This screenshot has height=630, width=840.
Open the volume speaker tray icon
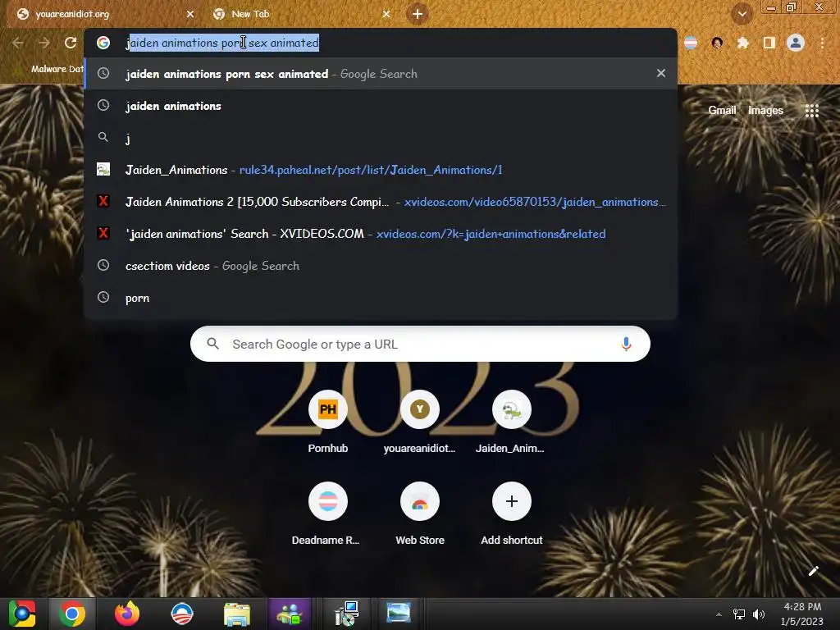[759, 614]
